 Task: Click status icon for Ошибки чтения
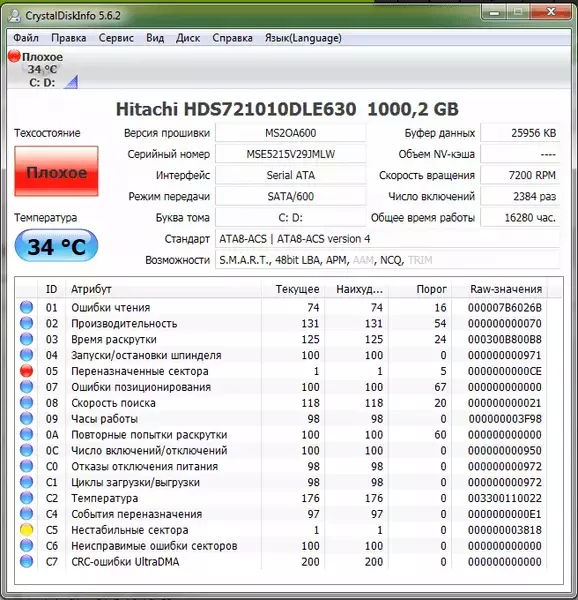[26, 307]
